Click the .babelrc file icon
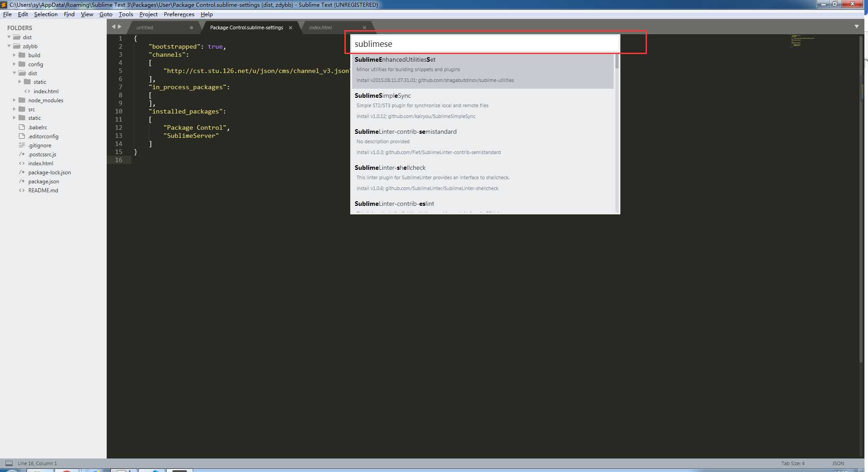Image resolution: width=868 pixels, height=472 pixels. pyautogui.click(x=22, y=127)
